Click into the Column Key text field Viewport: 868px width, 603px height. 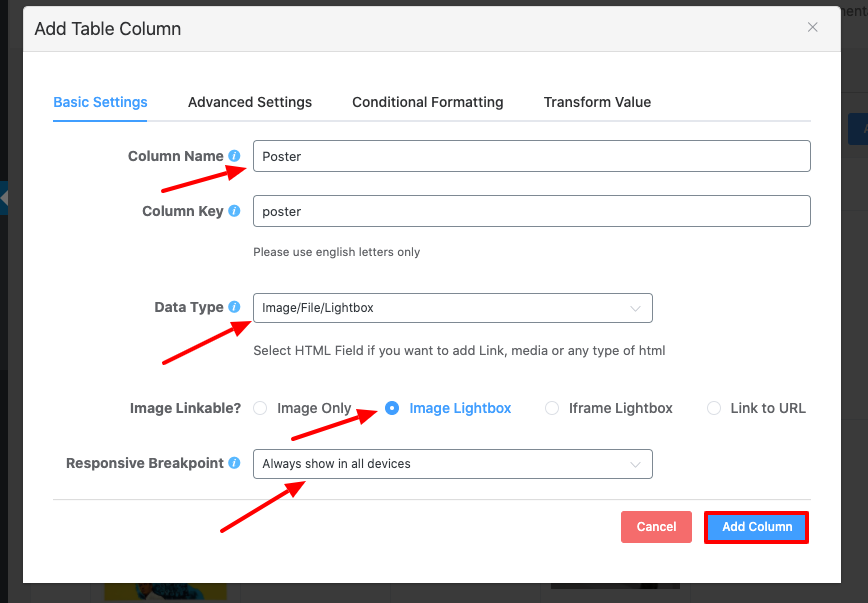click(x=530, y=211)
